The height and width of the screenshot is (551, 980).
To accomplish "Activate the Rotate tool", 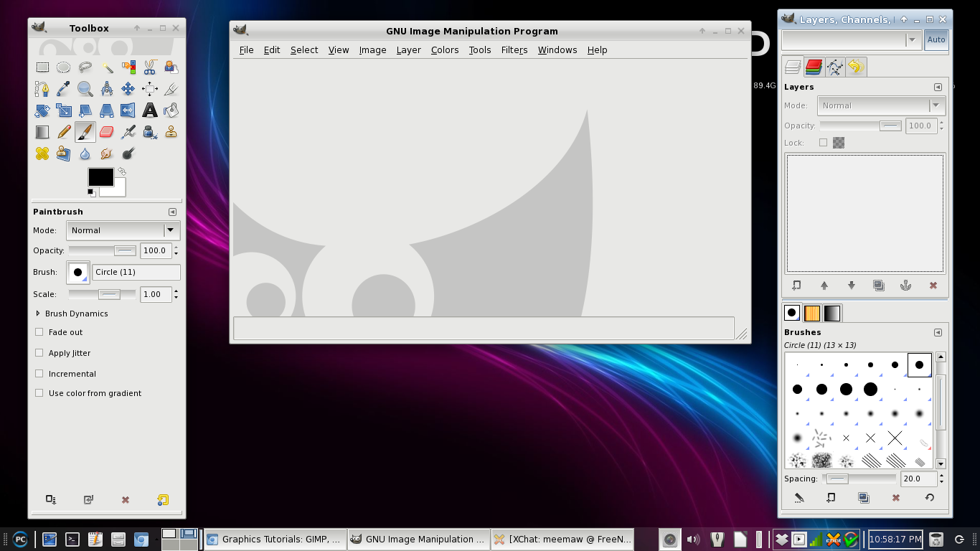I will pyautogui.click(x=42, y=110).
